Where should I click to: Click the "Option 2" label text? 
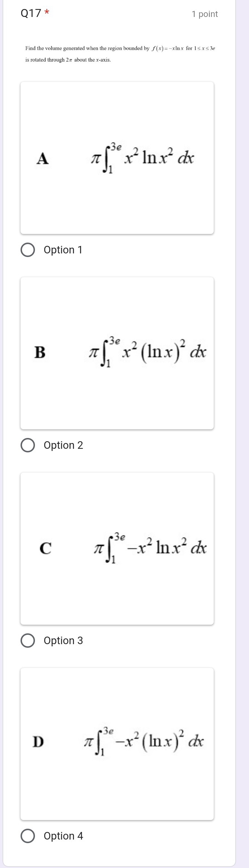coord(63,446)
